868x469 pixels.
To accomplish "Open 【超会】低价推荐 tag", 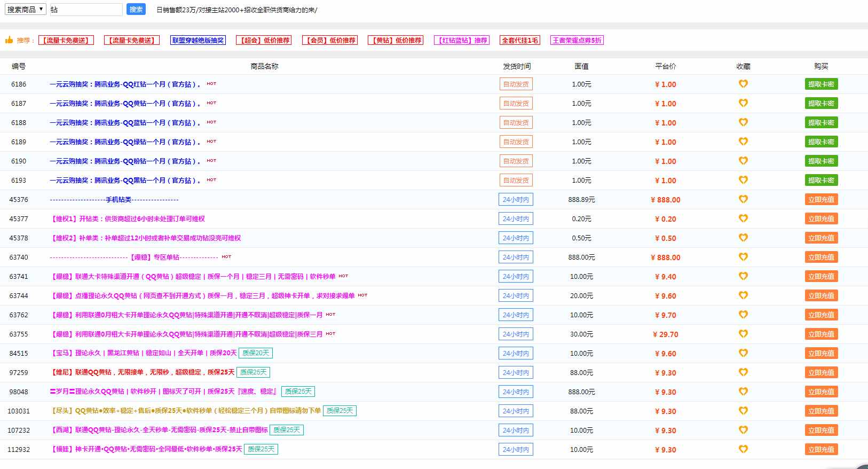I will (264, 40).
